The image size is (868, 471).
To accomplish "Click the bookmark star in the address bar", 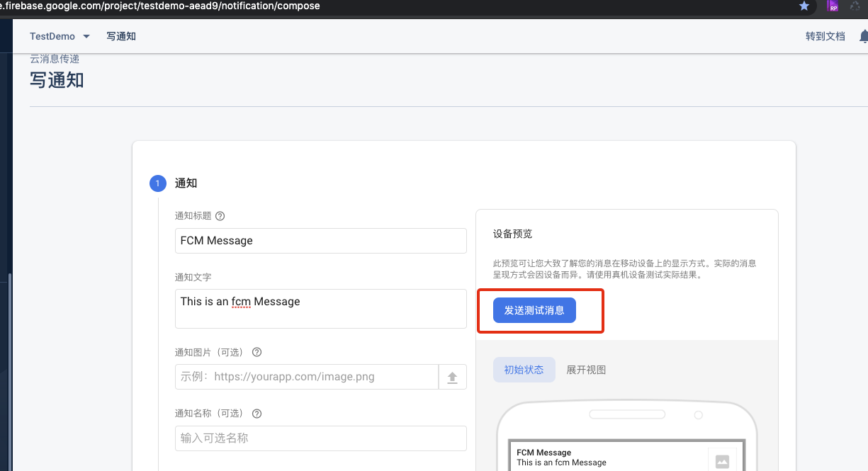I will (804, 6).
